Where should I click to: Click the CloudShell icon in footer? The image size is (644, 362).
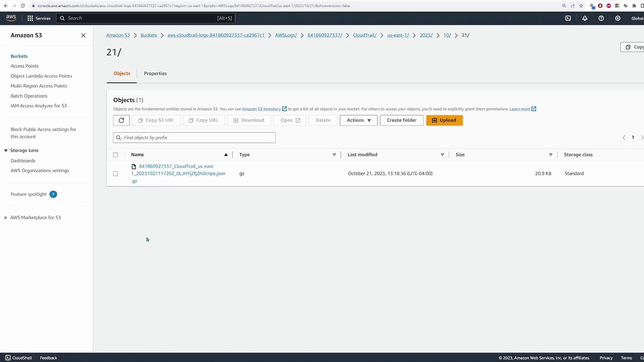pos(8,358)
